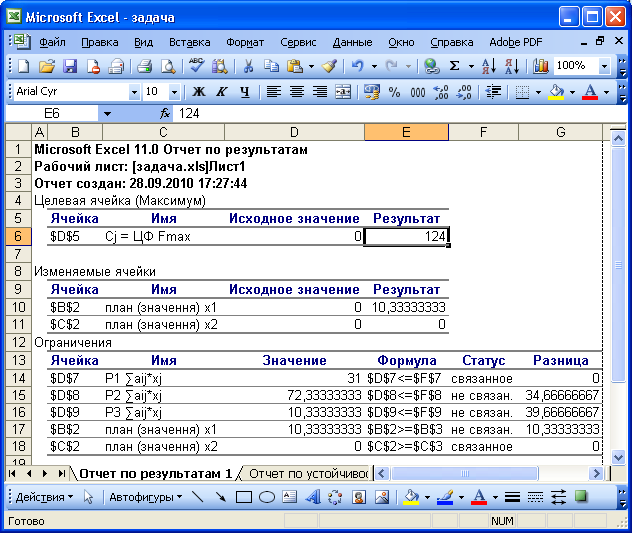632x533 pixels.
Task: Insert a text box from drawing toolbar
Action: click(289, 497)
